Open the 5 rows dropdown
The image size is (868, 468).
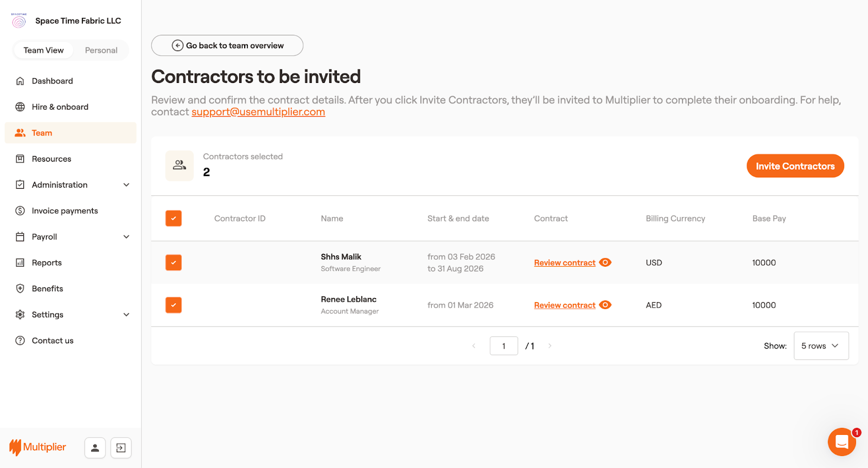point(820,346)
